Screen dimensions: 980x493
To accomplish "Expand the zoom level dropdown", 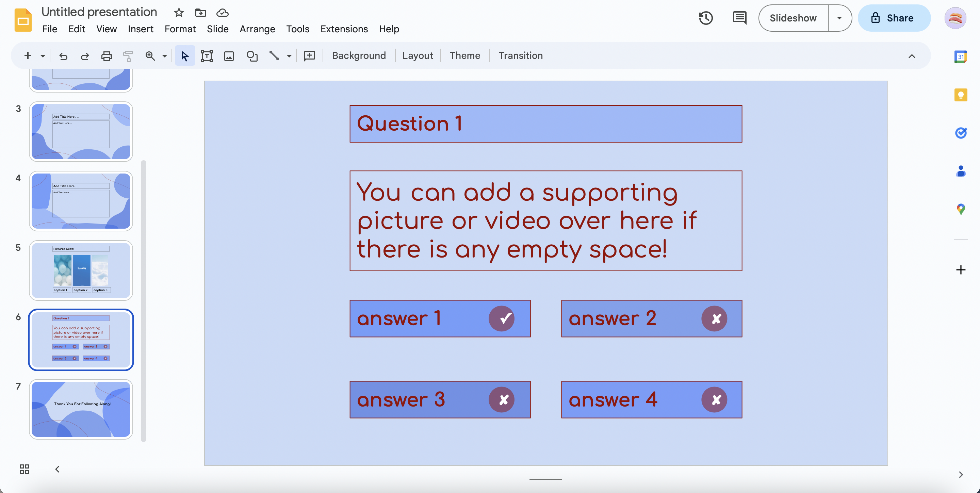I will point(165,56).
